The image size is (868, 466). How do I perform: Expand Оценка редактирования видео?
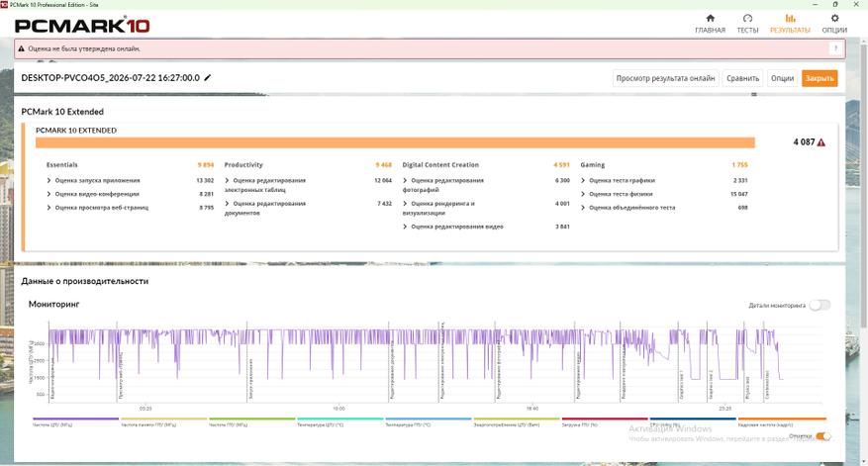(x=405, y=227)
